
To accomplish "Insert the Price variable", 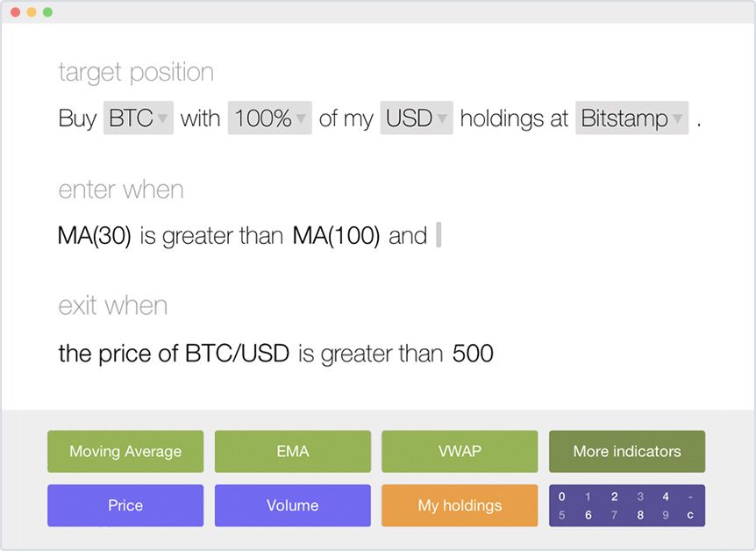I will tap(125, 505).
